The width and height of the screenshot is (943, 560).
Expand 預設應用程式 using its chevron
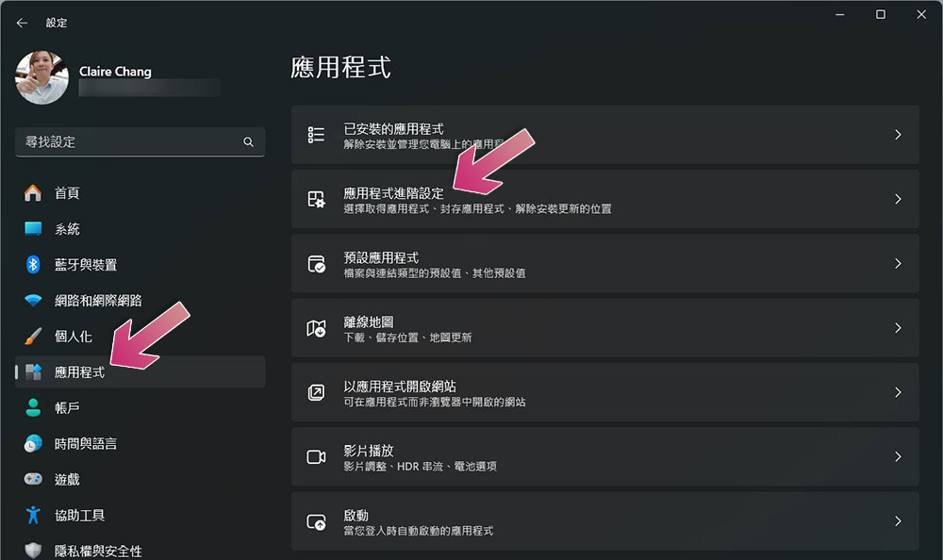click(898, 264)
